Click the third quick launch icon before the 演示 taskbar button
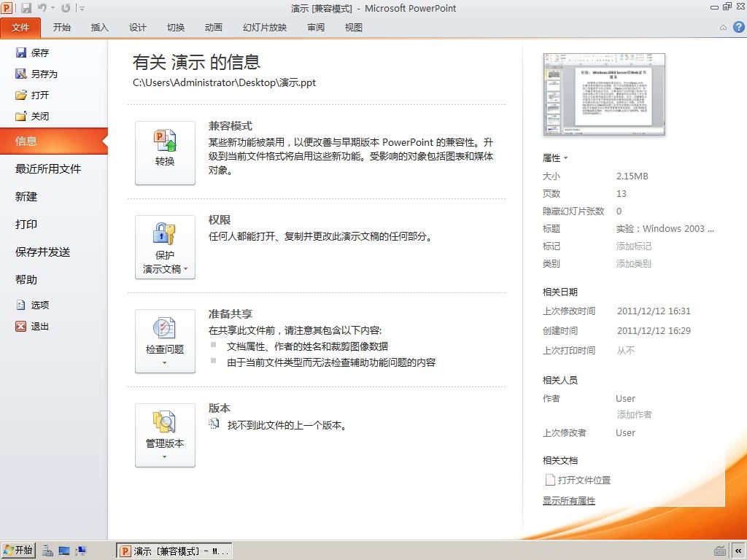 tap(81, 551)
